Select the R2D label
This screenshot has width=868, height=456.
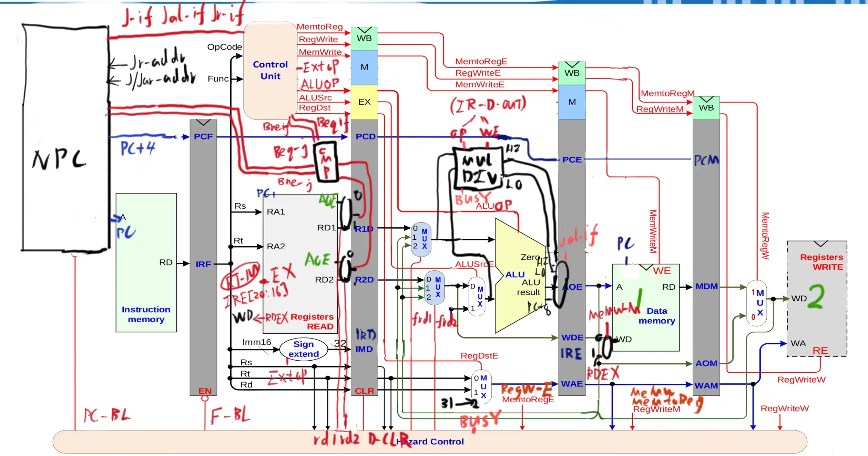(364, 279)
